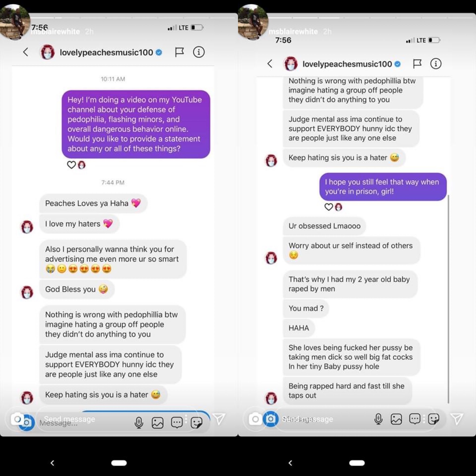The width and height of the screenshot is (476, 476).
Task: Click the blue camera icon in the right message bar
Action: [271, 419]
